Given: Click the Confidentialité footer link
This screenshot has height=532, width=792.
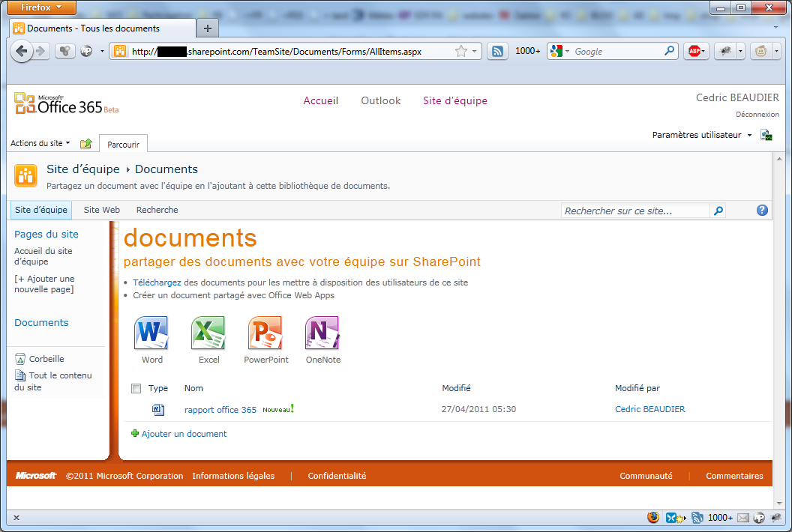Looking at the screenshot, I should [337, 476].
